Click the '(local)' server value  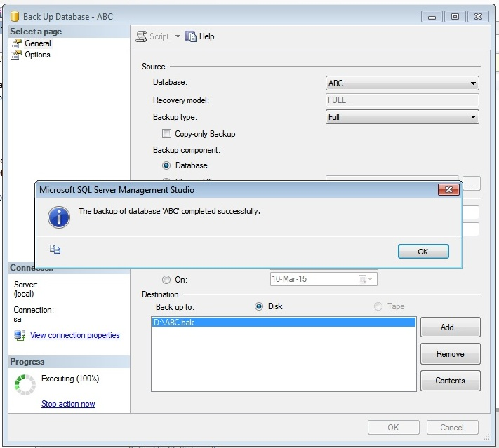(24, 294)
